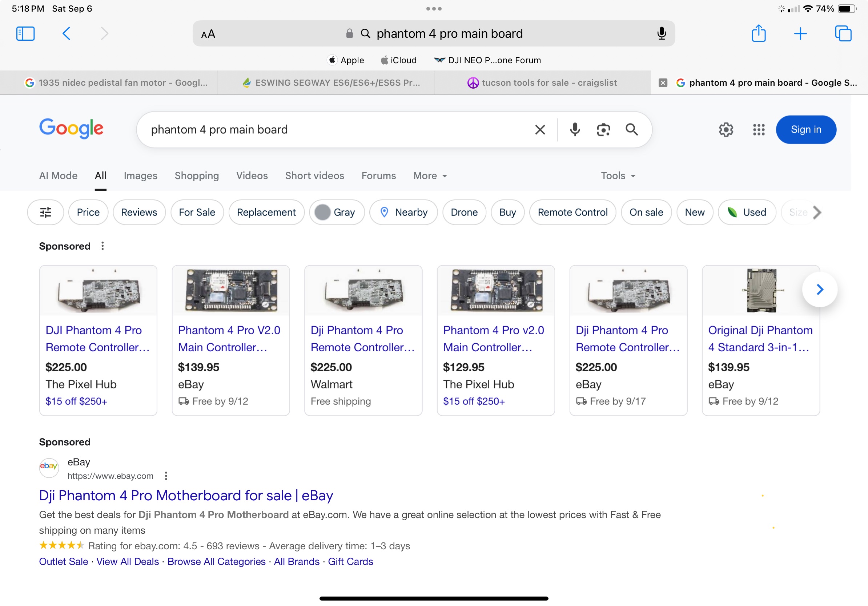Filter by Gray color
This screenshot has width=868, height=606.
337,212
